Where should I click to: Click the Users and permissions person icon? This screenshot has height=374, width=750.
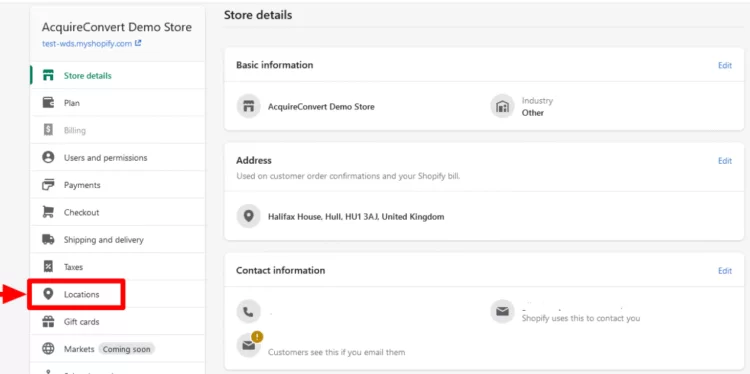click(48, 157)
